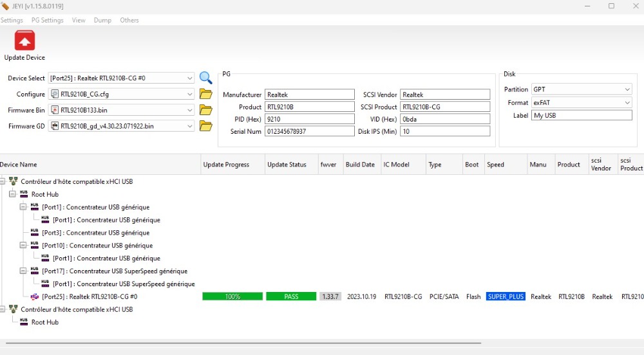The width and height of the screenshot is (644, 355).
Task: Collapse the first Root Hub tree node
Action: pyautogui.click(x=13, y=194)
